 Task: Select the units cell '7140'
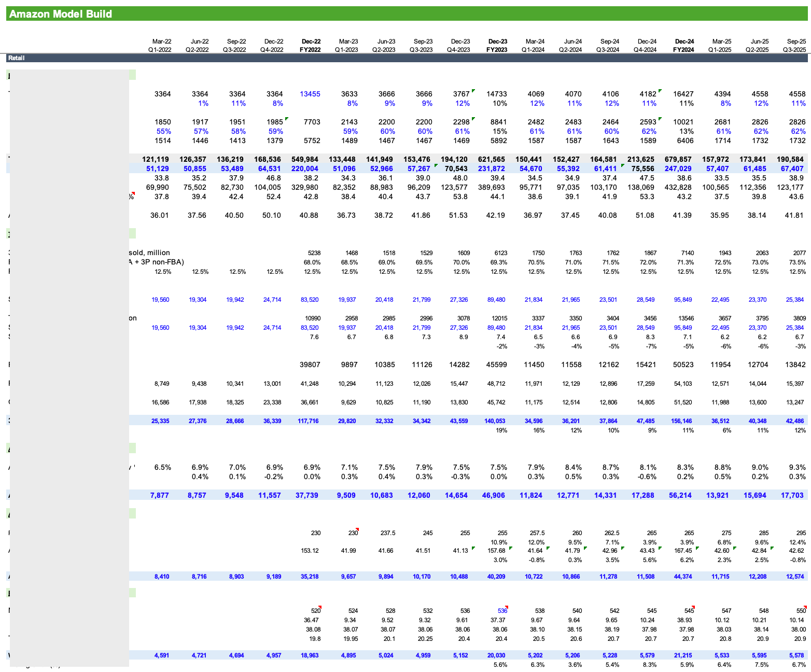tap(687, 253)
